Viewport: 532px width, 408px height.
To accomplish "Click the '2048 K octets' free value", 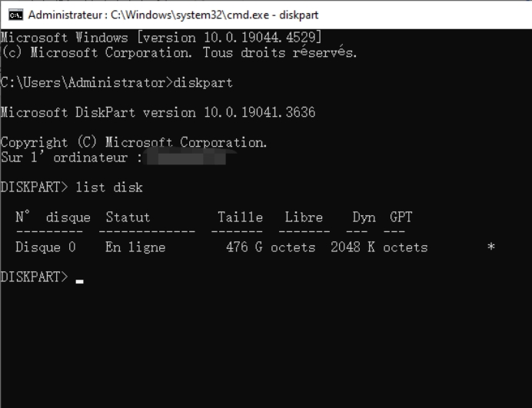I will (379, 247).
